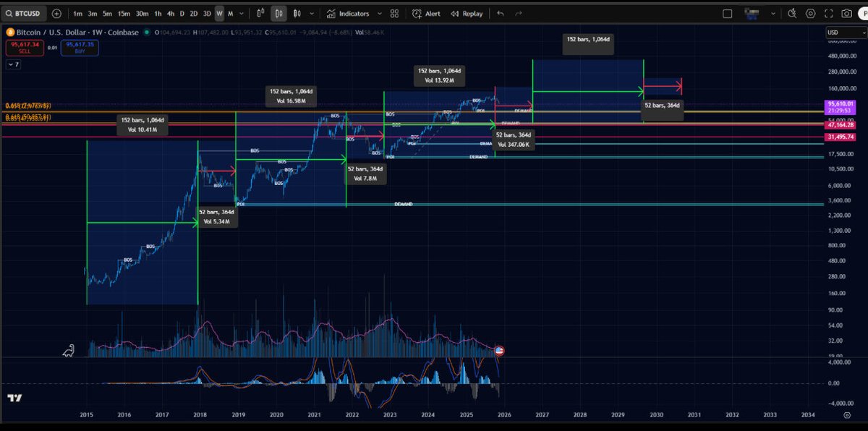Switch to the D daily timeframe

182,14
